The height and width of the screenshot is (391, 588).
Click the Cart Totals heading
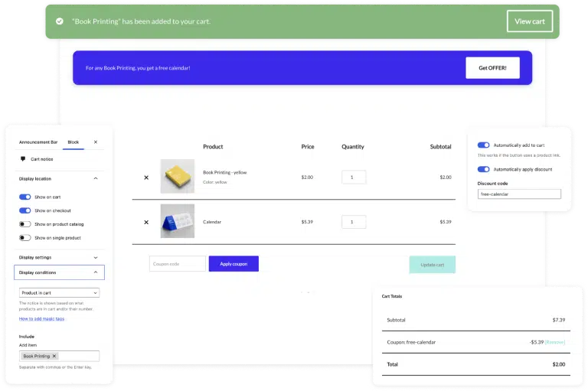(x=392, y=296)
